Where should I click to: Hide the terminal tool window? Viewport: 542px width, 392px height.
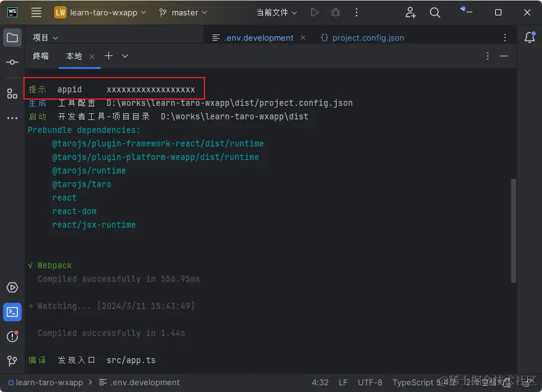pyautogui.click(x=504, y=56)
